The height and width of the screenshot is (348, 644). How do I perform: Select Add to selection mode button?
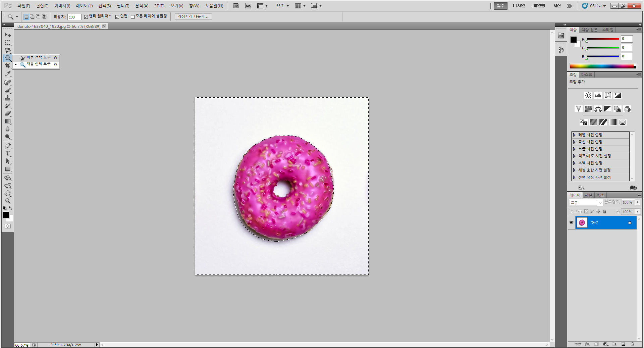32,16
